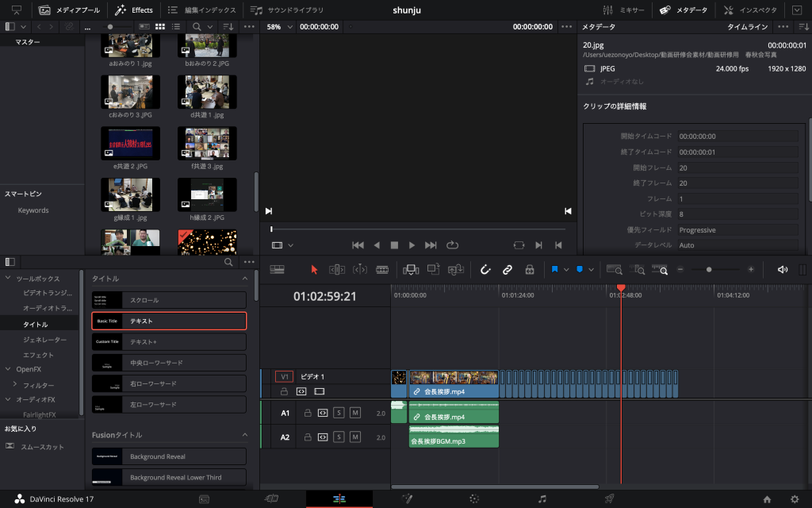Image resolution: width=812 pixels, height=508 pixels.
Task: Toggle linked selection chain icon
Action: (507, 270)
